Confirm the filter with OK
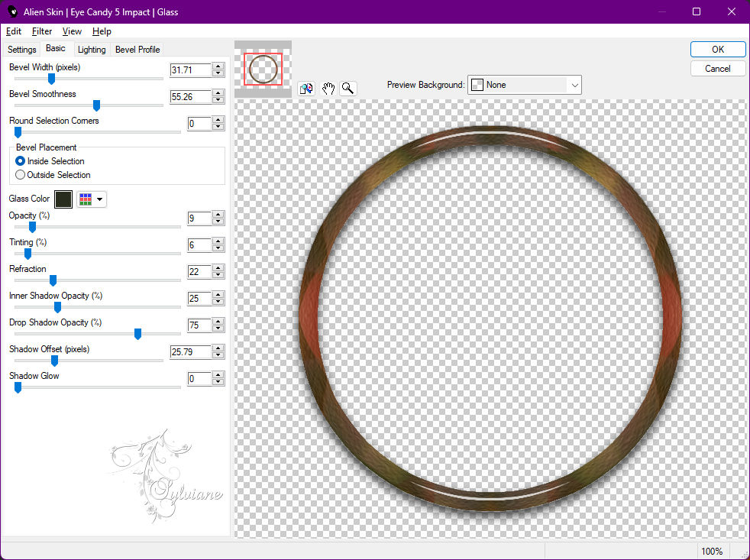Viewport: 750px width, 560px height. pyautogui.click(x=717, y=50)
